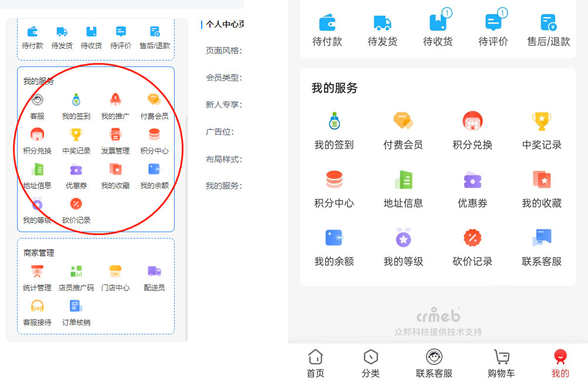Go to 分类 tab in bottom navigation

pos(370,363)
